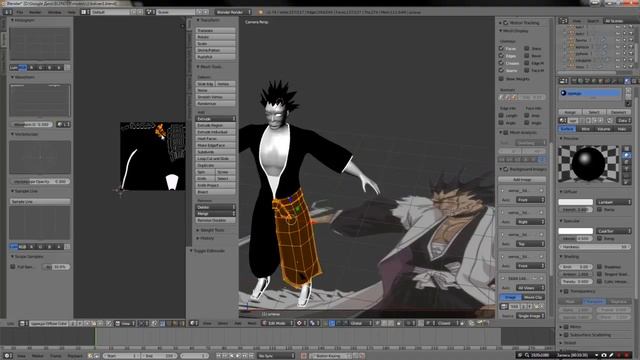The image size is (640, 360).
Task: Switch to the Halo material tab
Action: coord(622,129)
